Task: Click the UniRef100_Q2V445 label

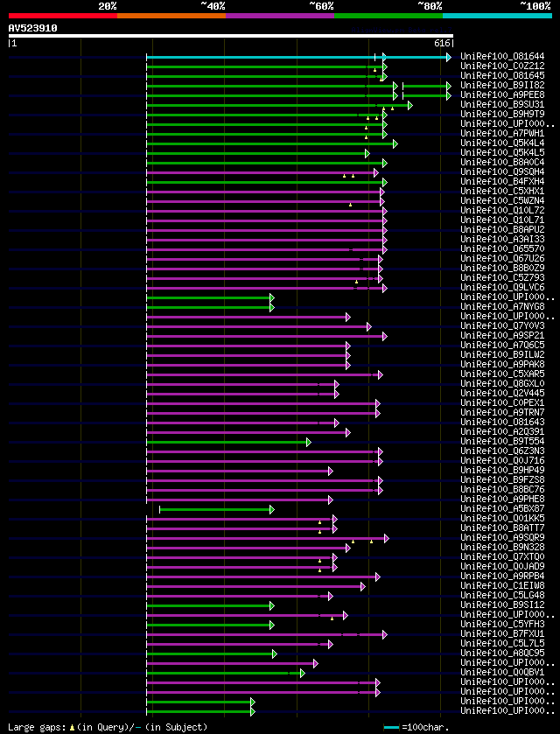Action: tap(502, 393)
